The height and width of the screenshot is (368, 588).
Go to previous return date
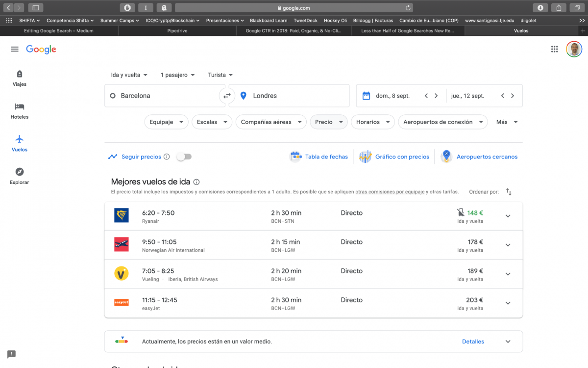pos(503,96)
